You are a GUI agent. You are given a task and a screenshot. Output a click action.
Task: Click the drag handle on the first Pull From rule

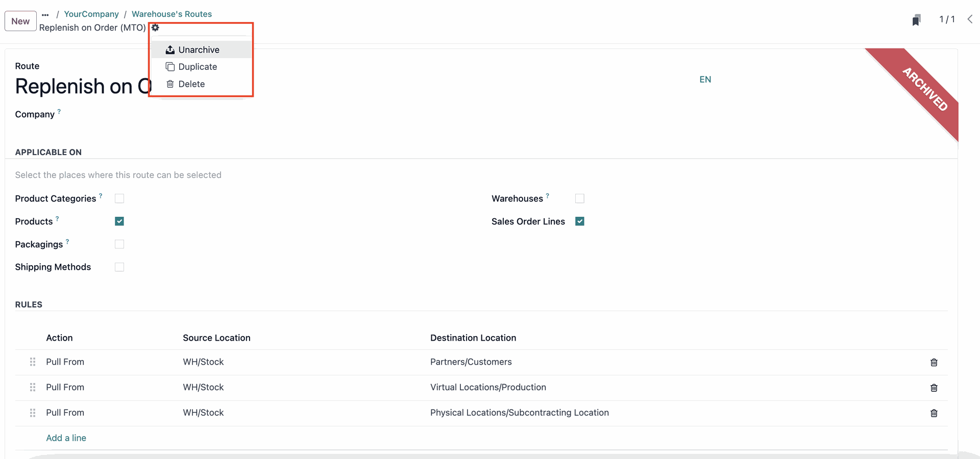(x=32, y=362)
